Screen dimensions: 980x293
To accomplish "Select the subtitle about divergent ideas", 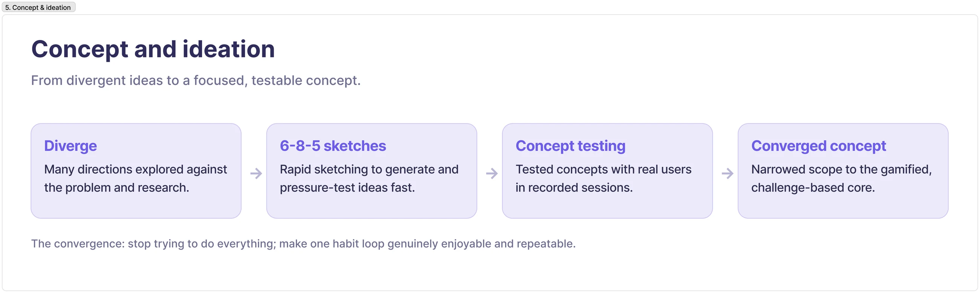I will point(196,81).
